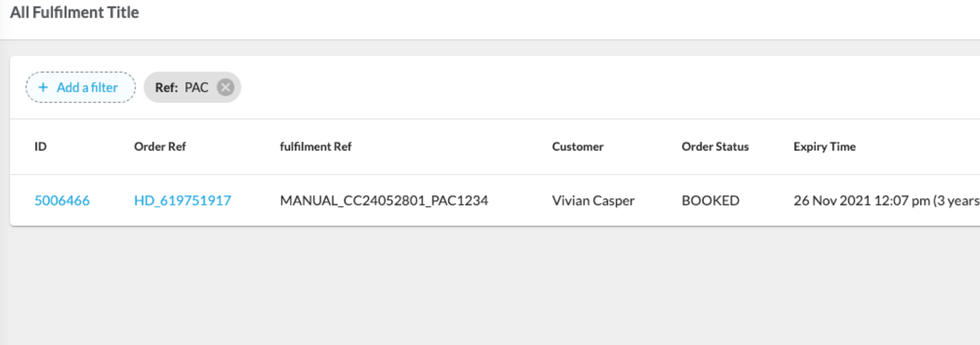This screenshot has width=980, height=345.
Task: Select the MANUAL_CC24052801_PAC1234 fulfilment ref cell
Action: coord(384,201)
